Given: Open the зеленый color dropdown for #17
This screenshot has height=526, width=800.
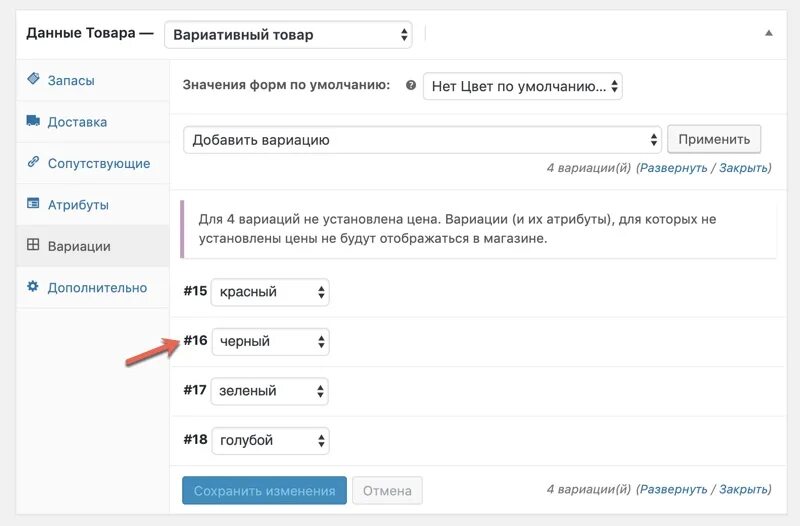Looking at the screenshot, I should [270, 391].
